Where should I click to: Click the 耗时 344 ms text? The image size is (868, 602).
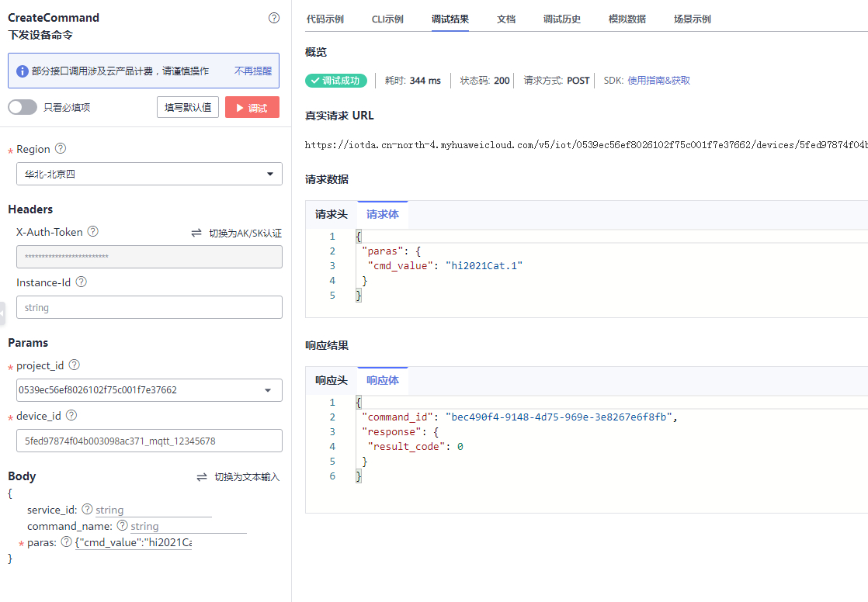pos(413,81)
